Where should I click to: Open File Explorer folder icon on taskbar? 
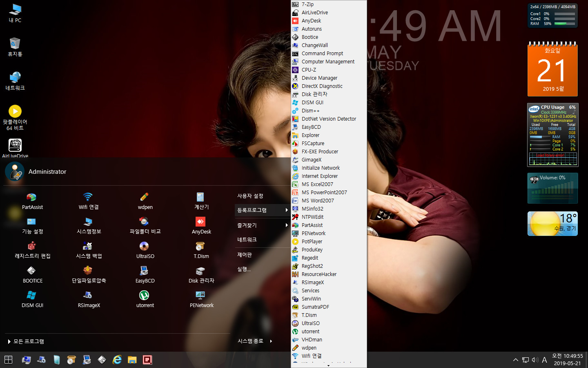point(132,360)
